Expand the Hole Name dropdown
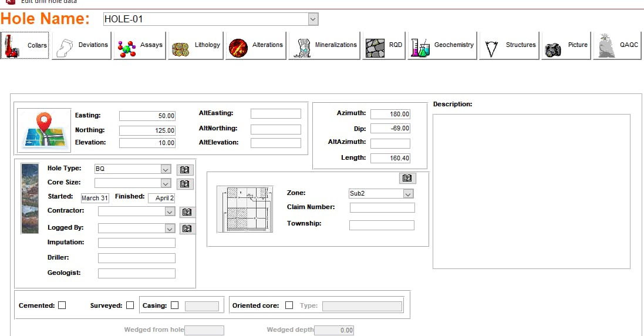This screenshot has height=336, width=644. click(313, 19)
